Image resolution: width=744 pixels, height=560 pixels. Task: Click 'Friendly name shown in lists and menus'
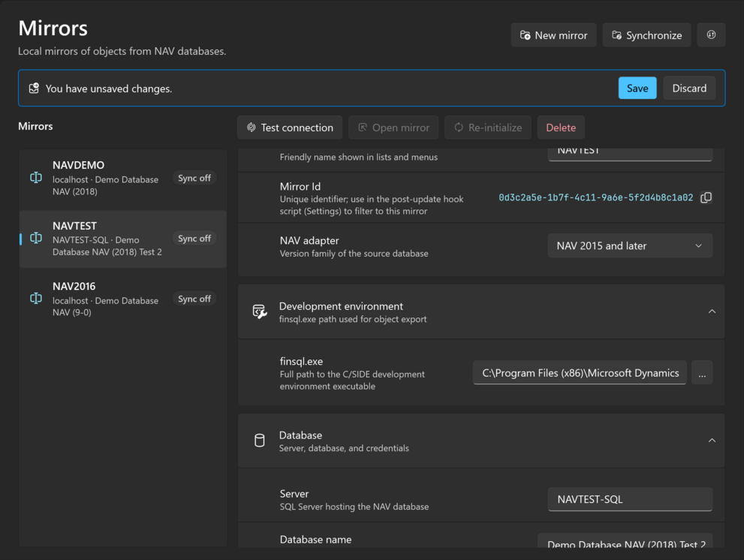tap(358, 157)
